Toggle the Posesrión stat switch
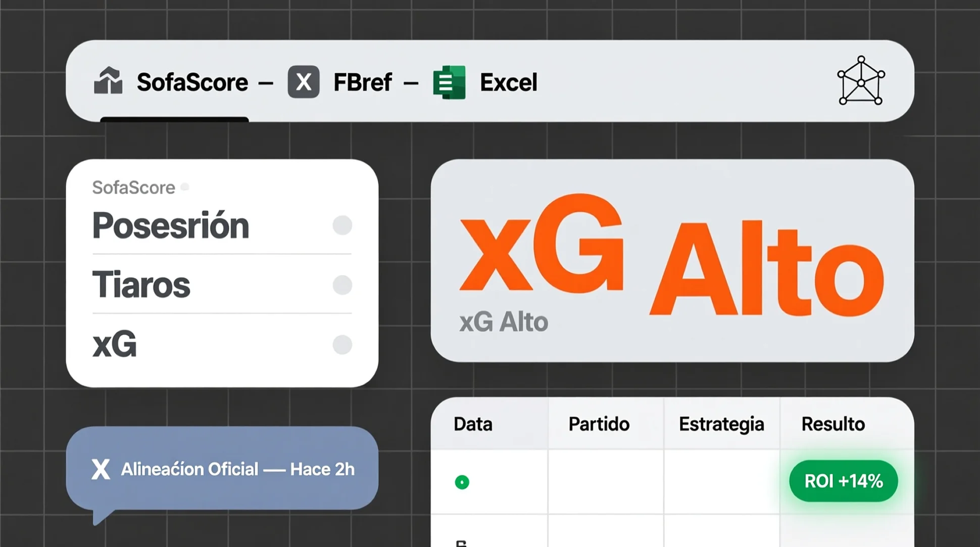This screenshot has height=547, width=980. point(342,225)
